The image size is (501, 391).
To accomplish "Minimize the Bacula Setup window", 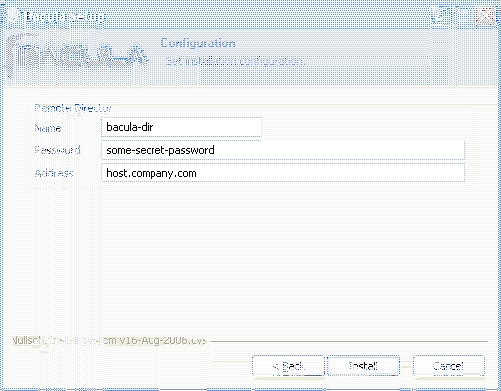I will (440, 16).
